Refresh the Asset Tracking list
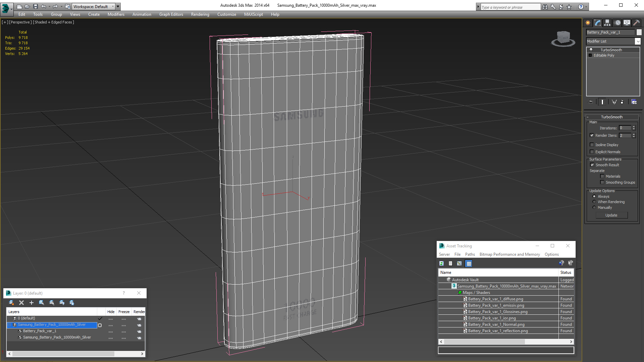Screen dimensions: 644x362 pos(441,263)
